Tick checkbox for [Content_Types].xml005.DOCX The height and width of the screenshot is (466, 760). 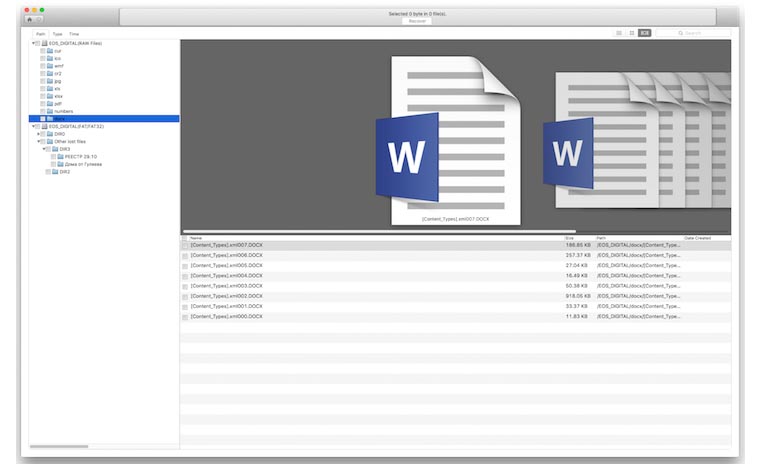coord(185,266)
